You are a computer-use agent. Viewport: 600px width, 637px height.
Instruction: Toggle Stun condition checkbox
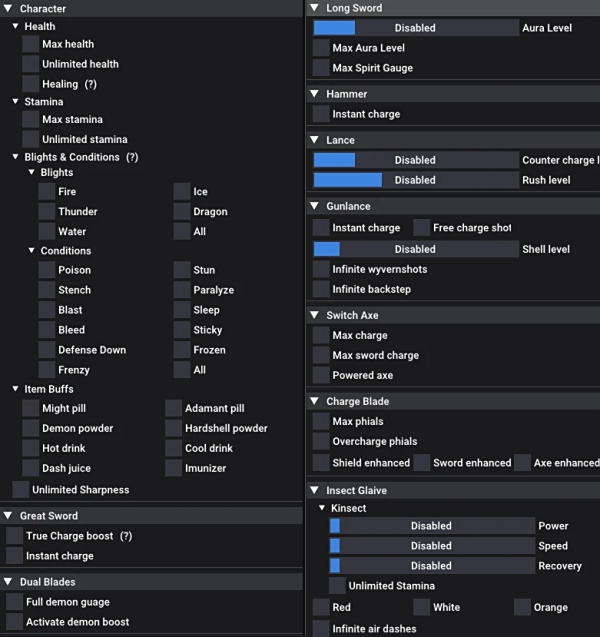point(182,270)
